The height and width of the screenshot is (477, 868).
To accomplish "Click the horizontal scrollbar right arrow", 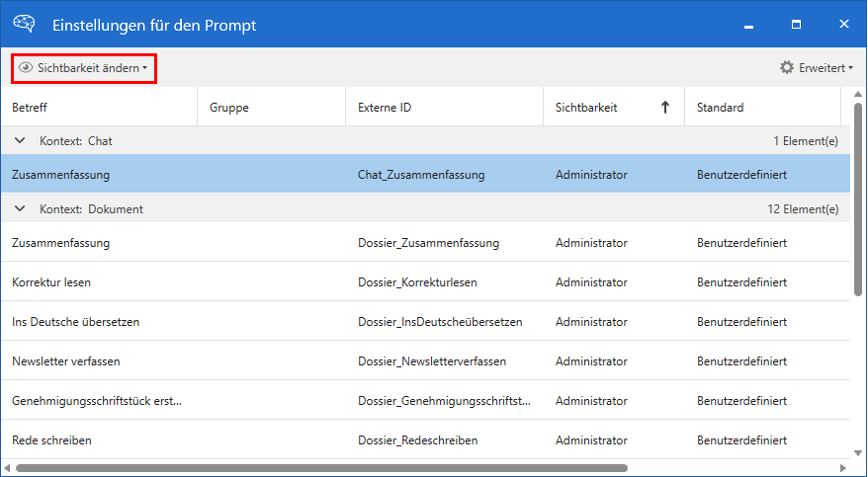I will (843, 468).
